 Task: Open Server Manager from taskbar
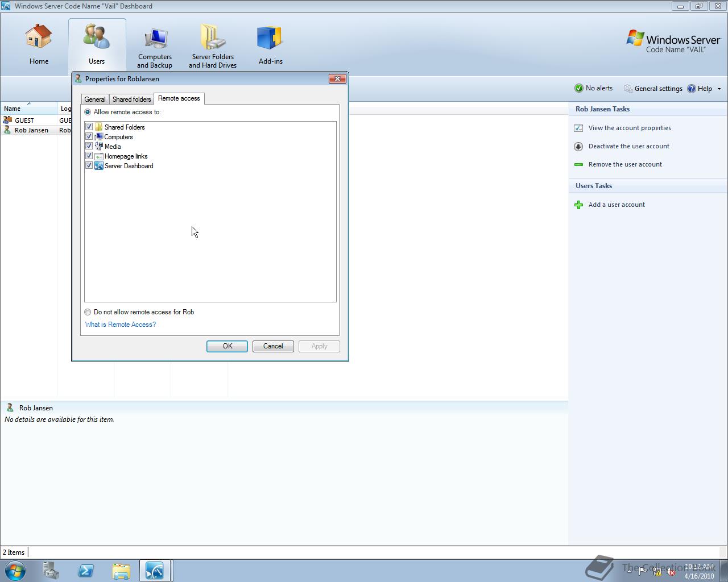click(x=51, y=570)
